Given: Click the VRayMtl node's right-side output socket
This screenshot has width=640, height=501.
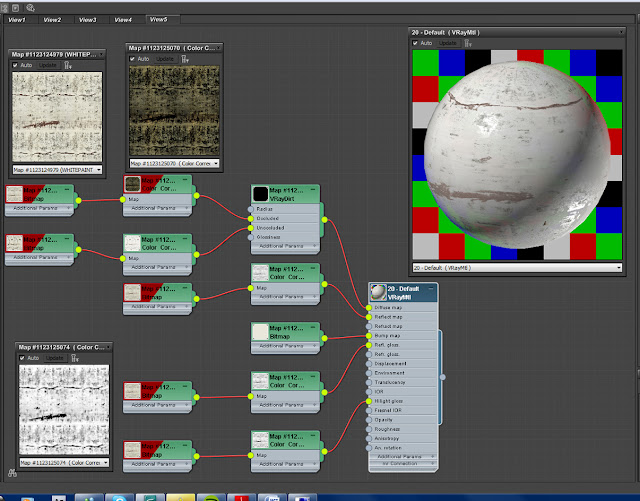Looking at the screenshot, I should [x=442, y=377].
